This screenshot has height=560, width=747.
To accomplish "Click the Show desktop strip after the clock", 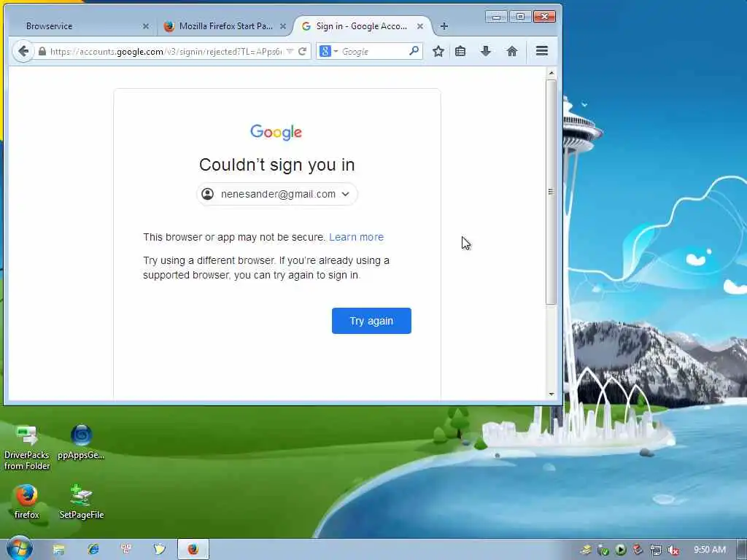I will [742, 550].
